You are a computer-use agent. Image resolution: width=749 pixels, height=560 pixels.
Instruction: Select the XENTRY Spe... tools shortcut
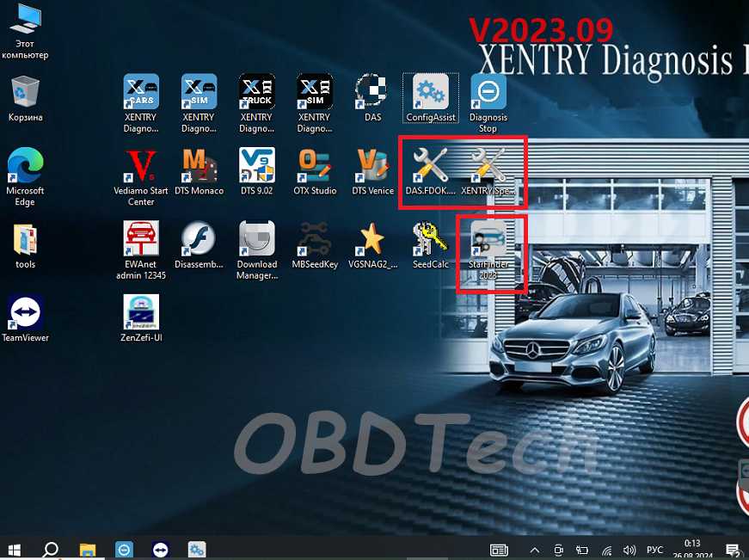click(x=488, y=171)
